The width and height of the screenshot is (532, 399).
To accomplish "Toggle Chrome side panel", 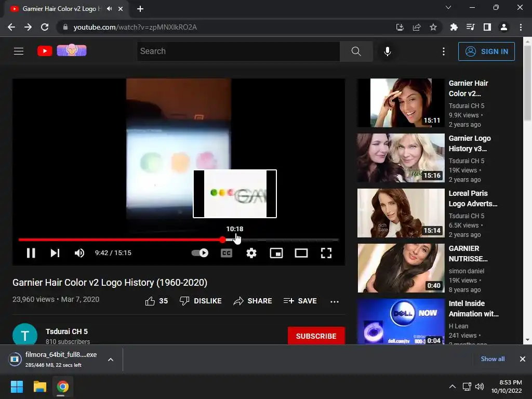I will [487, 27].
